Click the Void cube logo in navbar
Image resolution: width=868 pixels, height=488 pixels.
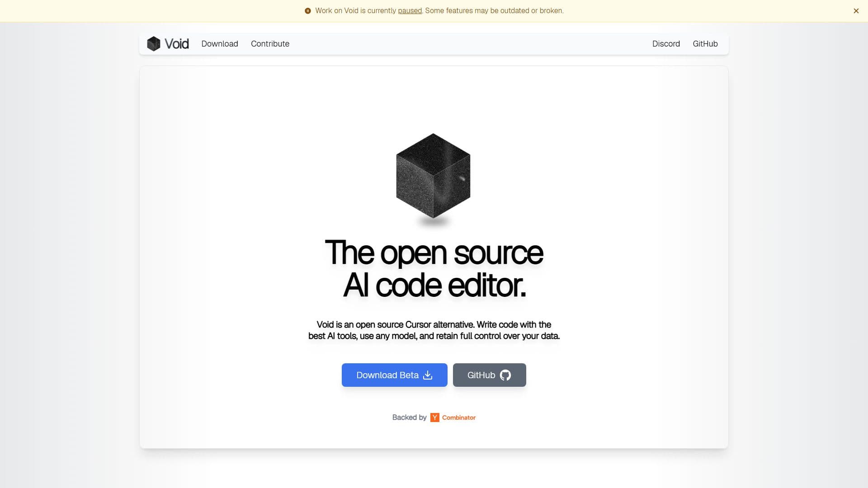154,44
